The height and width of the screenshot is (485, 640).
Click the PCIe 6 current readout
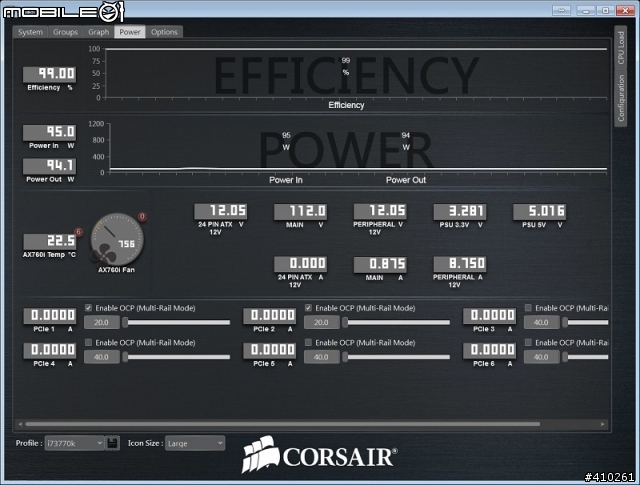[489, 350]
